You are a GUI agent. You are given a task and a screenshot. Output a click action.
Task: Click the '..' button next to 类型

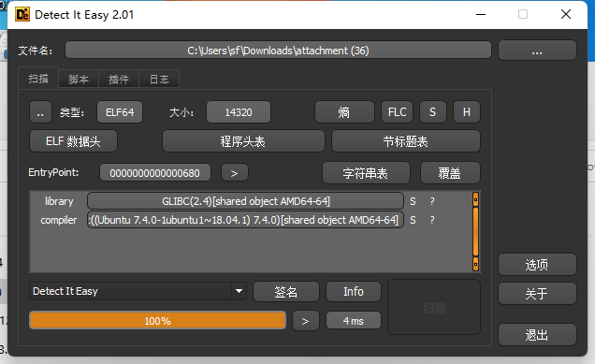40,112
